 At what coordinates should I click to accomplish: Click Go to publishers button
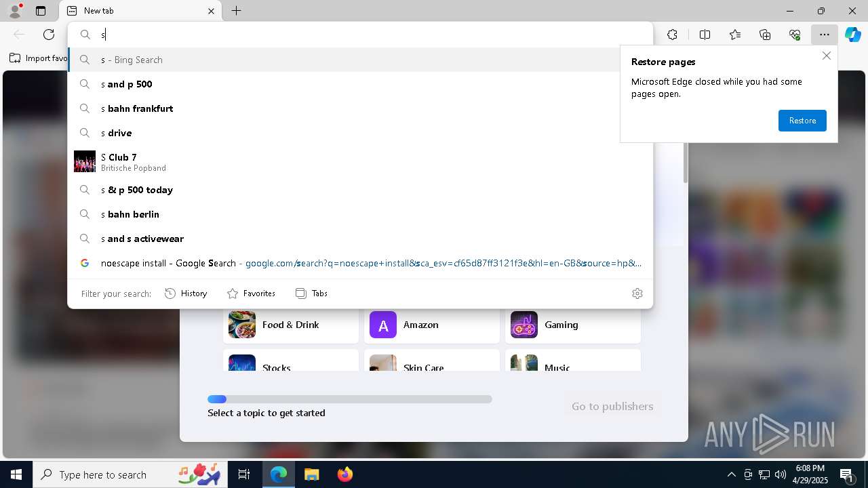[x=612, y=406]
